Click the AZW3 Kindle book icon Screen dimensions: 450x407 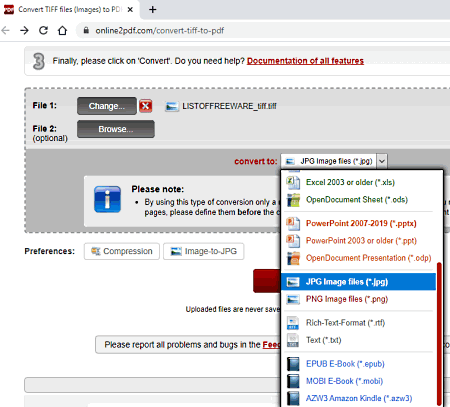[x=293, y=398]
